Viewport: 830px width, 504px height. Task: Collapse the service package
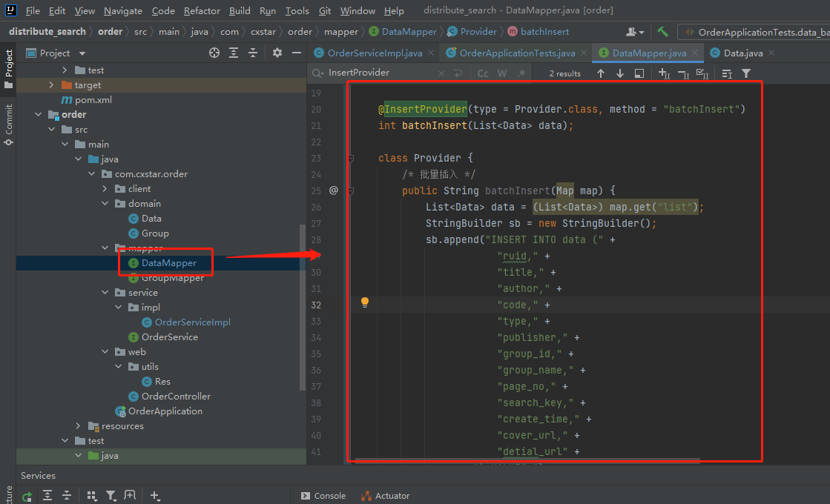click(x=105, y=292)
